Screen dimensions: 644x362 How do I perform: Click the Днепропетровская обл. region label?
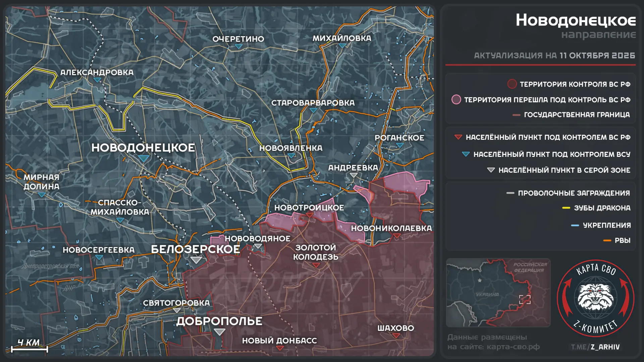pos(51,266)
